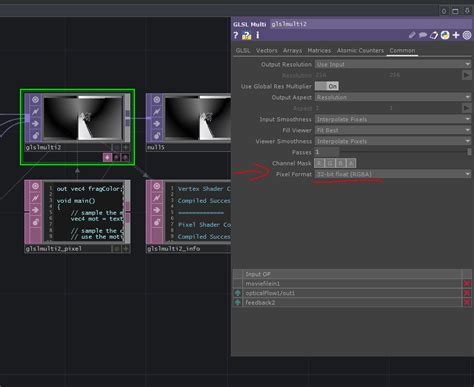474x387 pixels.
Task: Click operator name field glslmulti2
Action: [371, 24]
